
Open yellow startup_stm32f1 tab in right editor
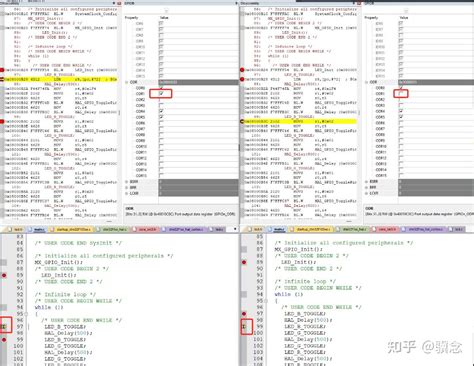click(x=312, y=229)
